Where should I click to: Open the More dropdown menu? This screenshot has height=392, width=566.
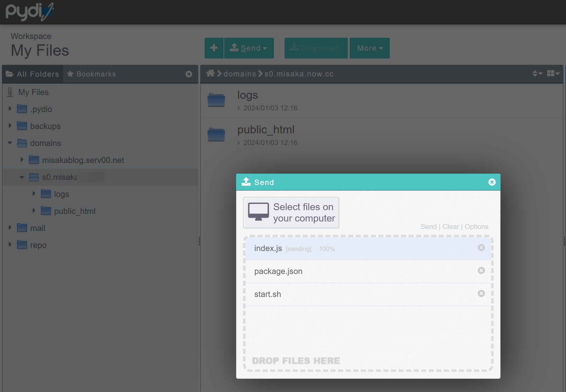pos(370,48)
